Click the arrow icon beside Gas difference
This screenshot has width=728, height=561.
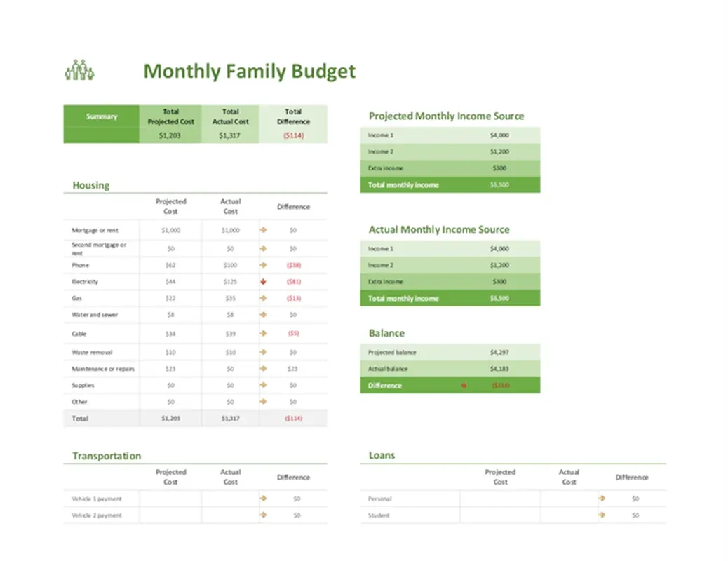[262, 298]
